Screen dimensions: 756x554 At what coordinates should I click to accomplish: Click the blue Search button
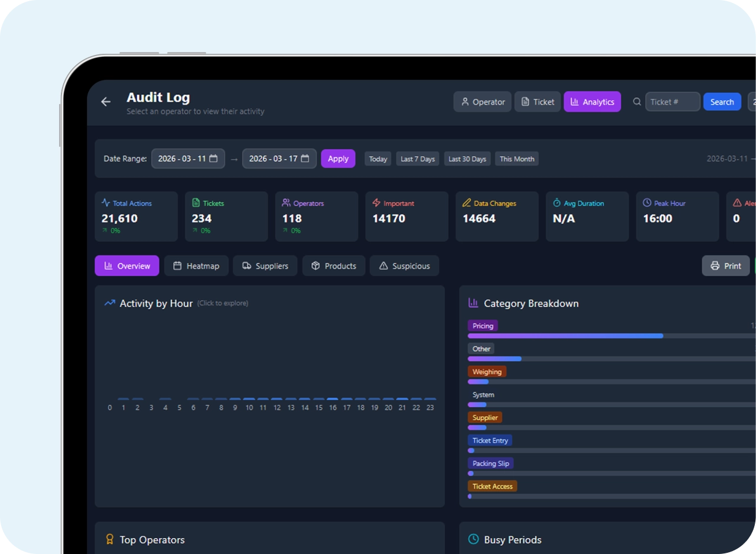[x=722, y=102]
